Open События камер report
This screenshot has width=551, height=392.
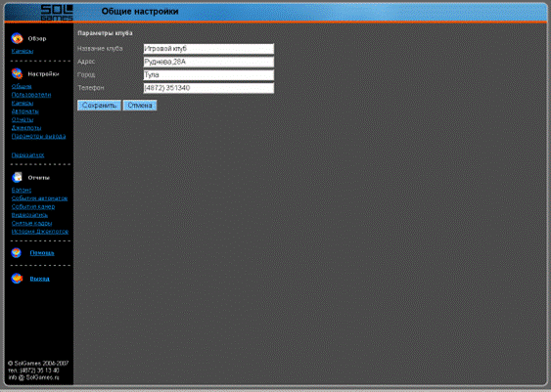point(33,206)
